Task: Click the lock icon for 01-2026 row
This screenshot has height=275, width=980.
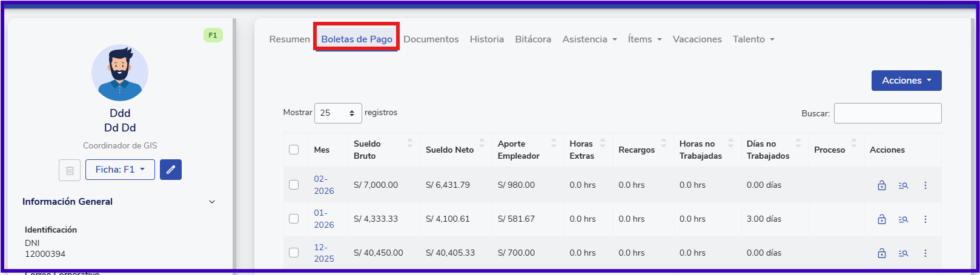Action: coord(882,219)
